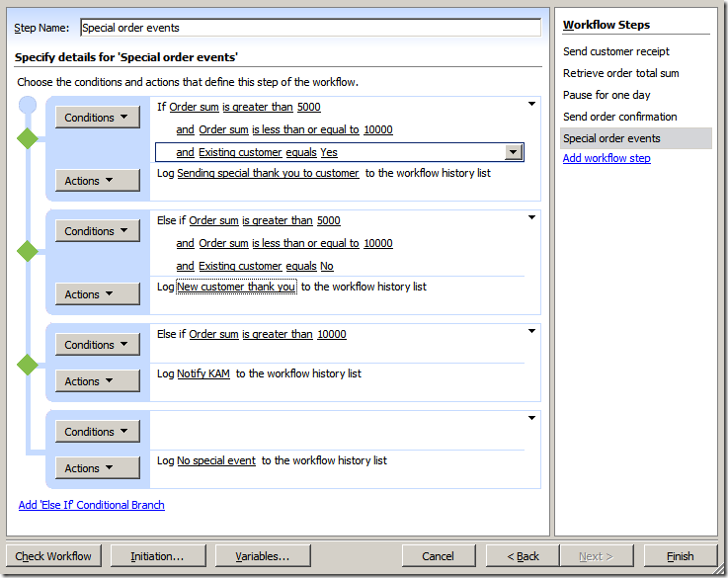The image size is (728, 578).
Task: Open Actions dropdown in first branch
Action: [97, 181]
